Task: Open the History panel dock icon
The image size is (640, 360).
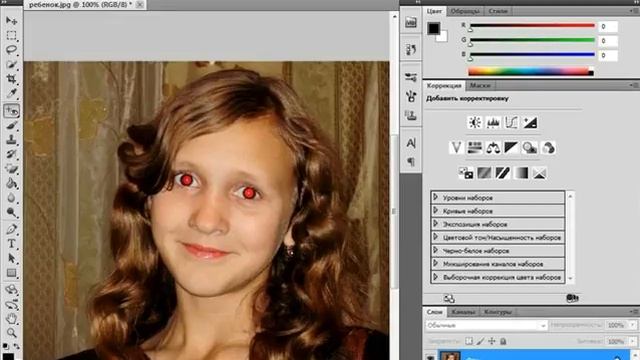Action: 411,49
